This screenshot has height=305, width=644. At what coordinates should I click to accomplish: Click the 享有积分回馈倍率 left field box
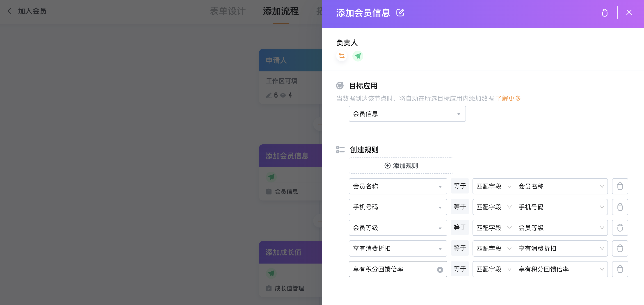[398, 269]
